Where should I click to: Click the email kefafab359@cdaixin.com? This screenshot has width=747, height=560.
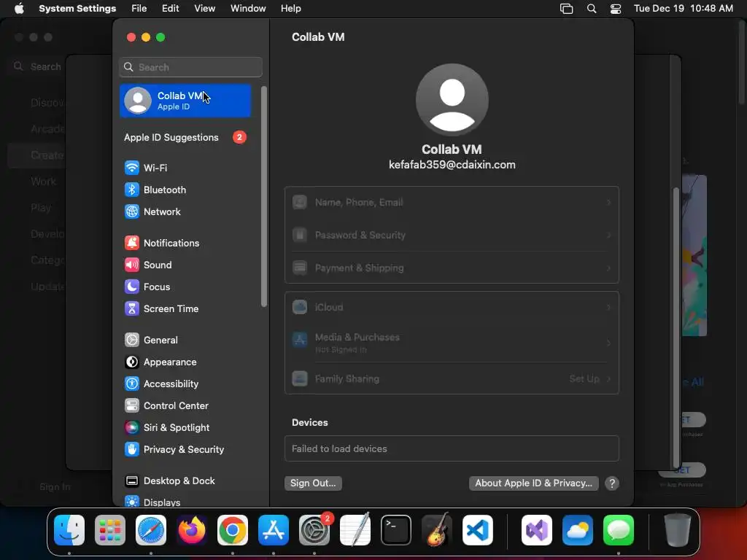(x=452, y=165)
